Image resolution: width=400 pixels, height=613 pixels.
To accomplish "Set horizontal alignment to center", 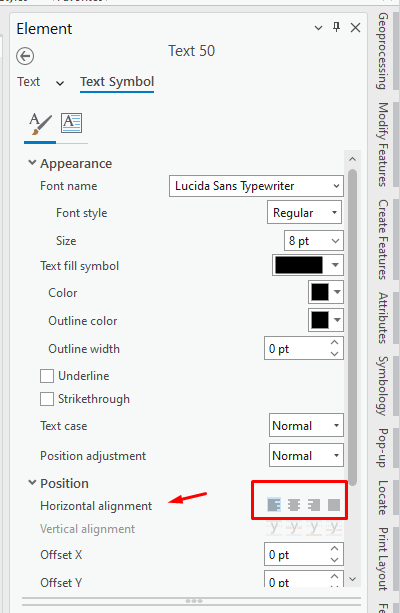I will click(x=294, y=505).
